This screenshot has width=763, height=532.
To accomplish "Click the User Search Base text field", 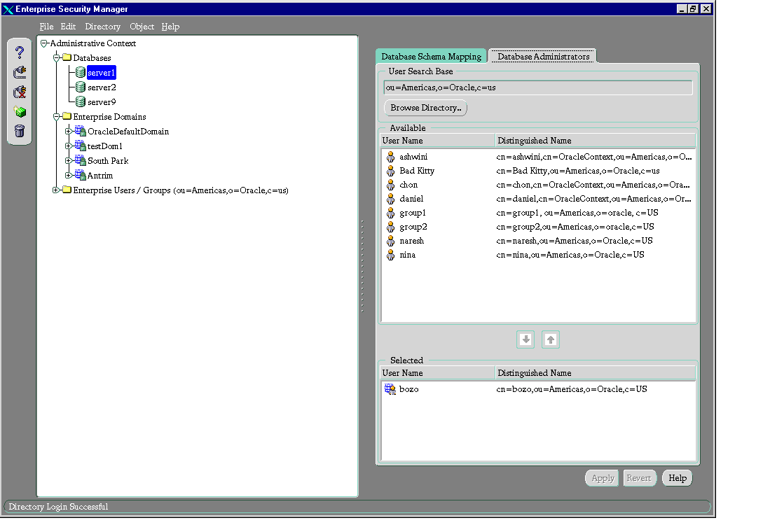I will [x=537, y=87].
